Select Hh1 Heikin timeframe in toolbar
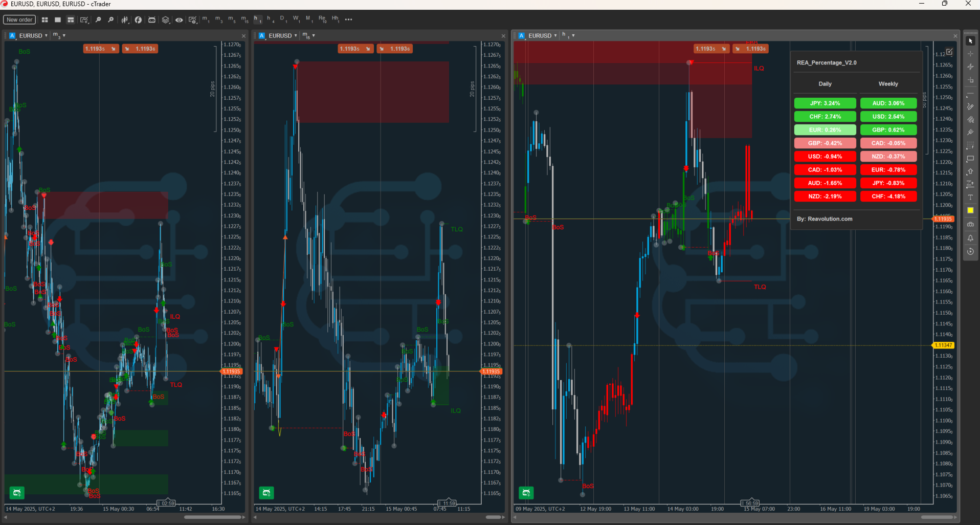Image resolution: width=980 pixels, height=525 pixels. (x=336, y=19)
